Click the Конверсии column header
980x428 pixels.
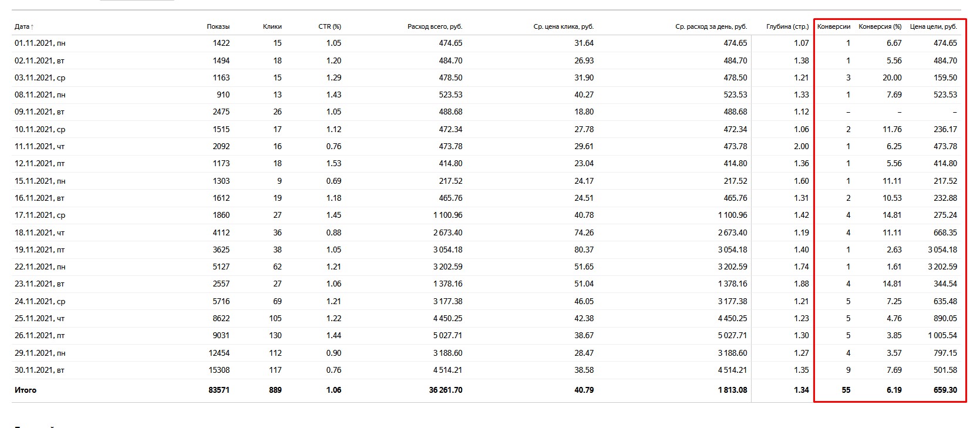point(834,26)
